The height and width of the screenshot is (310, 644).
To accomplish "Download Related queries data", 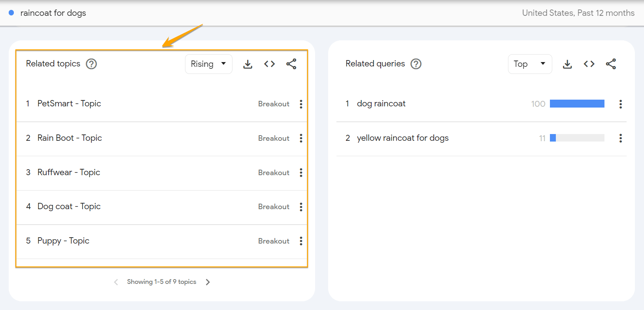I will click(567, 64).
